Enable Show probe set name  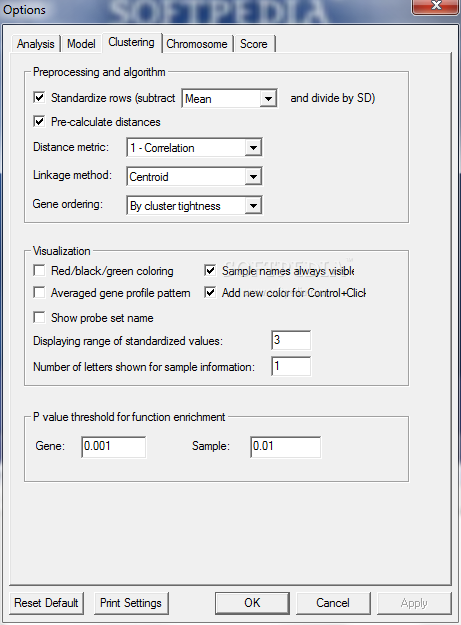(x=39, y=318)
